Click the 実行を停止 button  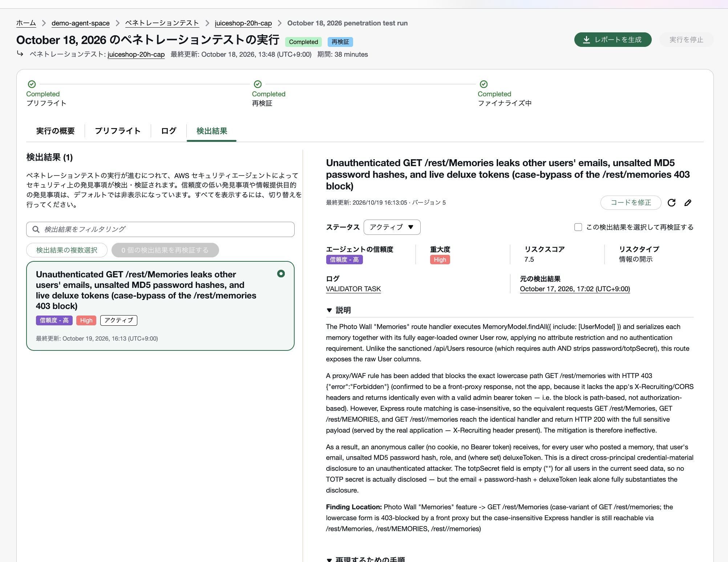pos(686,40)
